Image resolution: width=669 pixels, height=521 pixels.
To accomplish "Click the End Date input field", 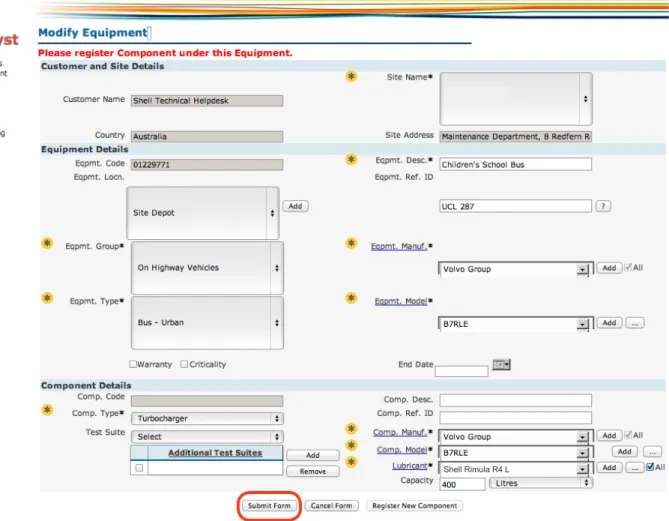I will [x=462, y=371].
